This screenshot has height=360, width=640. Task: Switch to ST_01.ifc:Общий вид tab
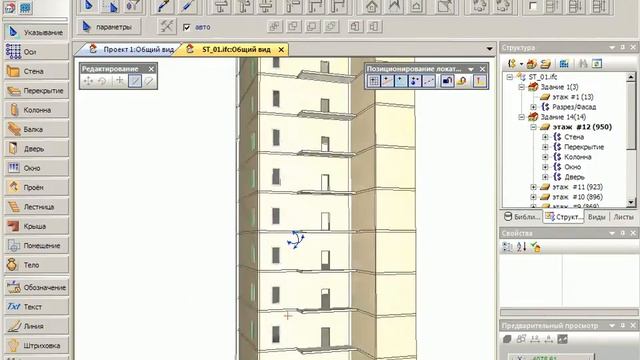coord(236,49)
